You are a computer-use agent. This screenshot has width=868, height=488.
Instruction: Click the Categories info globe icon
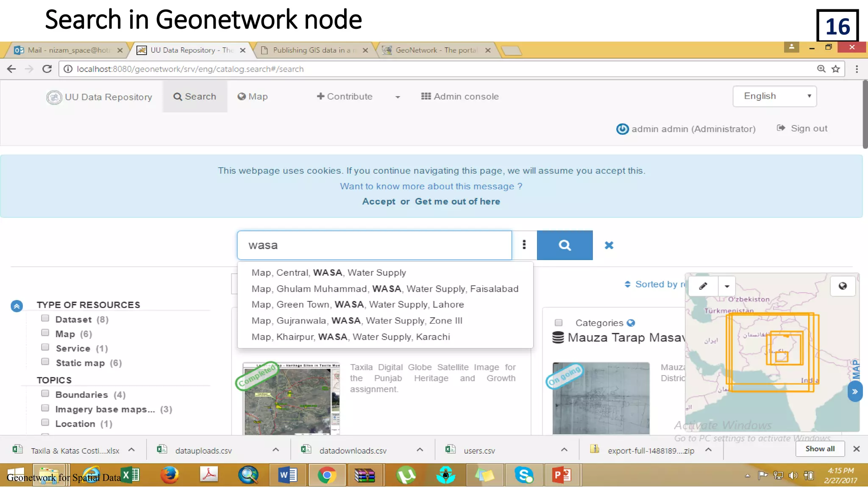(631, 323)
